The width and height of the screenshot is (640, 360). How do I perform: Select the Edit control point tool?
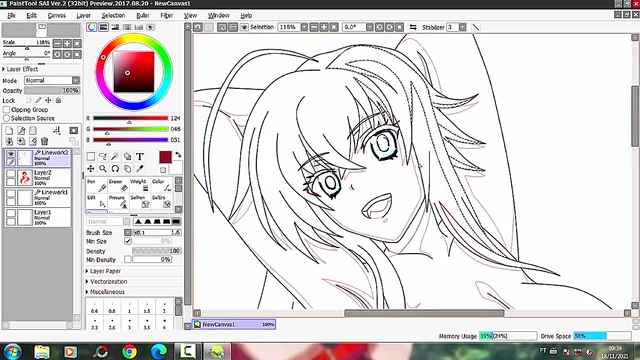coord(96,201)
